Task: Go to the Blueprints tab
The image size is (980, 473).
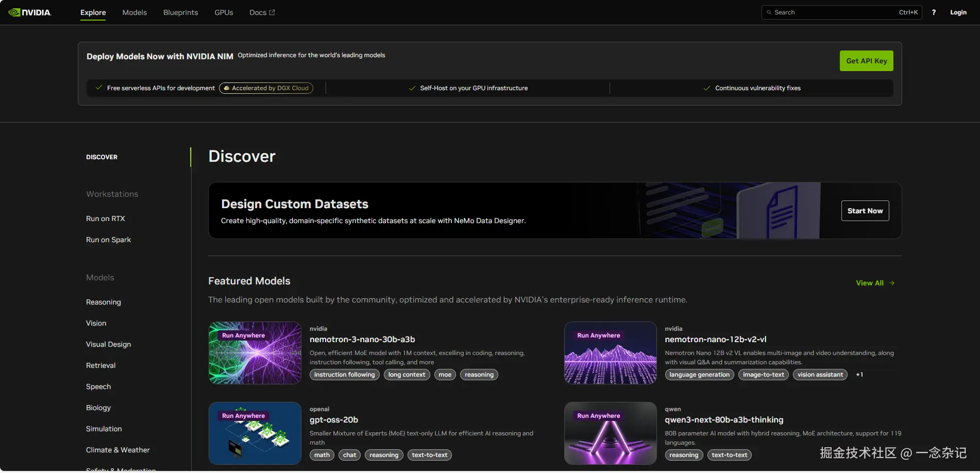Action: coord(180,12)
